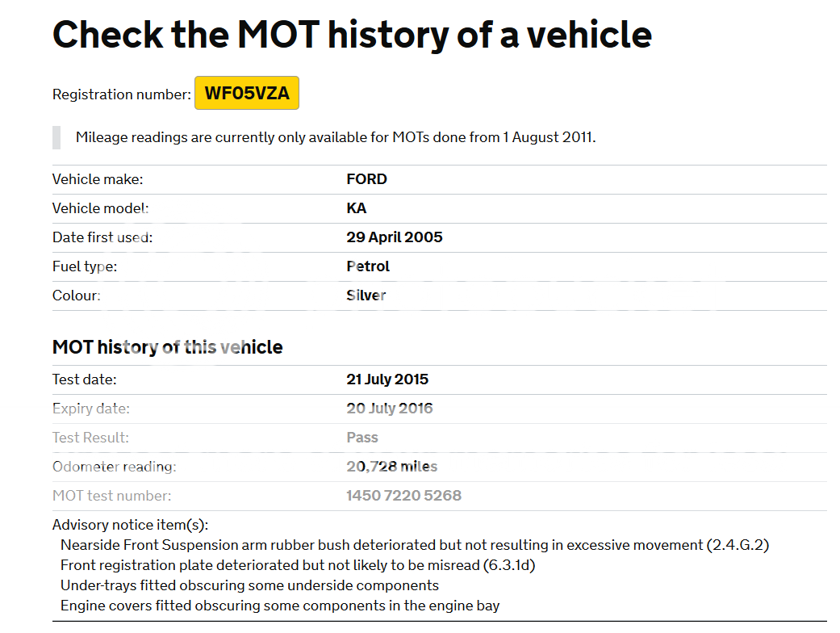Click the mileage readings availability notice
The height and width of the screenshot is (633, 840).
pyautogui.click(x=336, y=137)
